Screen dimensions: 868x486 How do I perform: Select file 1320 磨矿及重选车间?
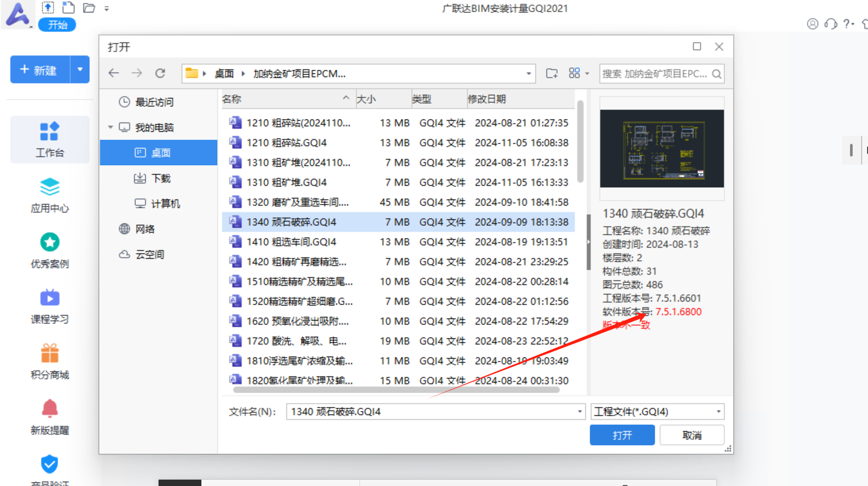point(399,202)
